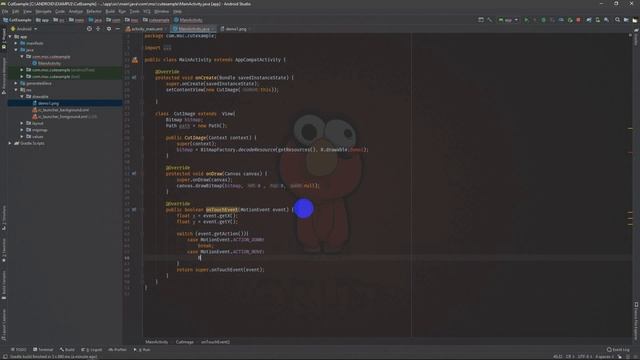Expand the layout folder
The image size is (640, 360).
22,123
